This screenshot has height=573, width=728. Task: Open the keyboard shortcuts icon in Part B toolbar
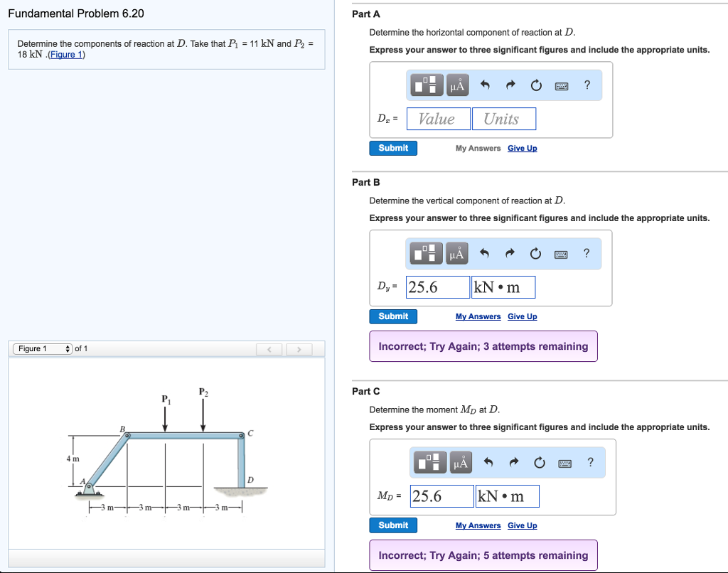coord(561,253)
